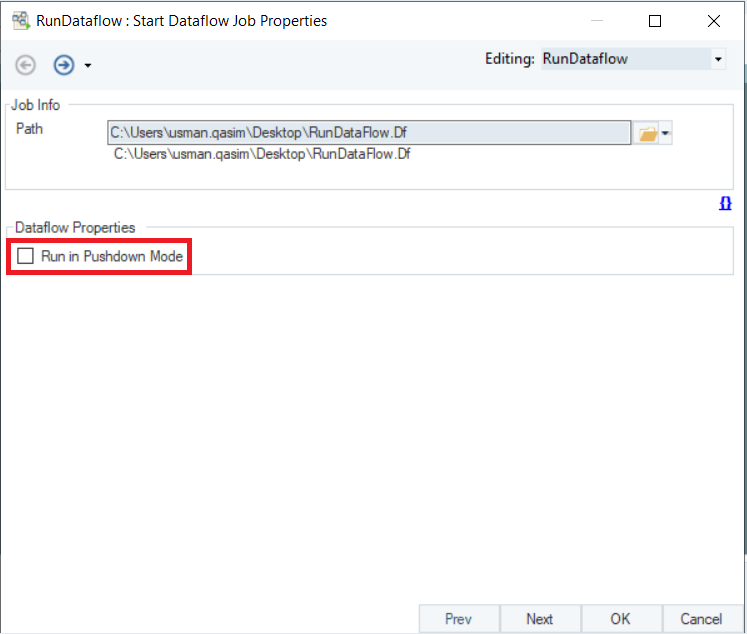The height and width of the screenshot is (634, 747).
Task: Click the Path label in Job Info
Action: click(x=30, y=128)
